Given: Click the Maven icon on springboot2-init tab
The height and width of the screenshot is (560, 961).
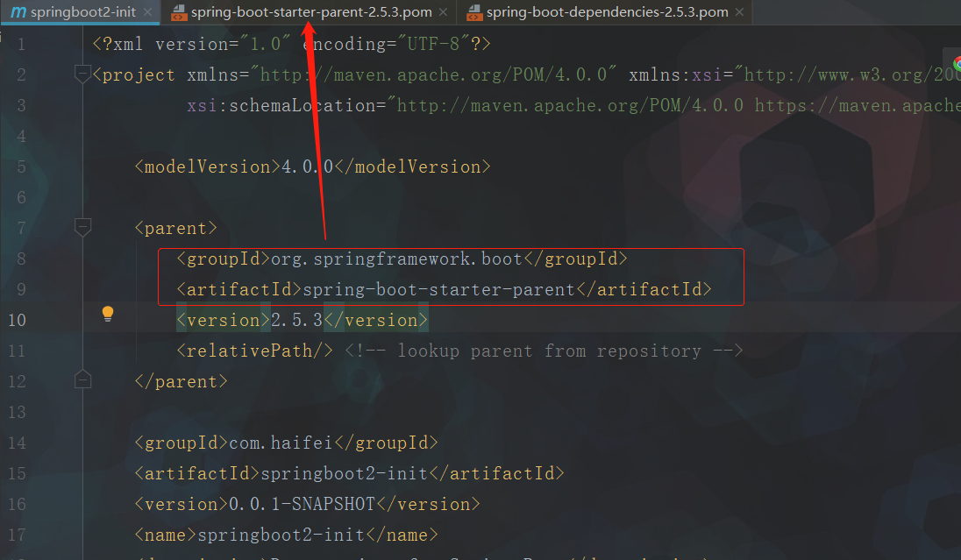Looking at the screenshot, I should click(x=18, y=12).
